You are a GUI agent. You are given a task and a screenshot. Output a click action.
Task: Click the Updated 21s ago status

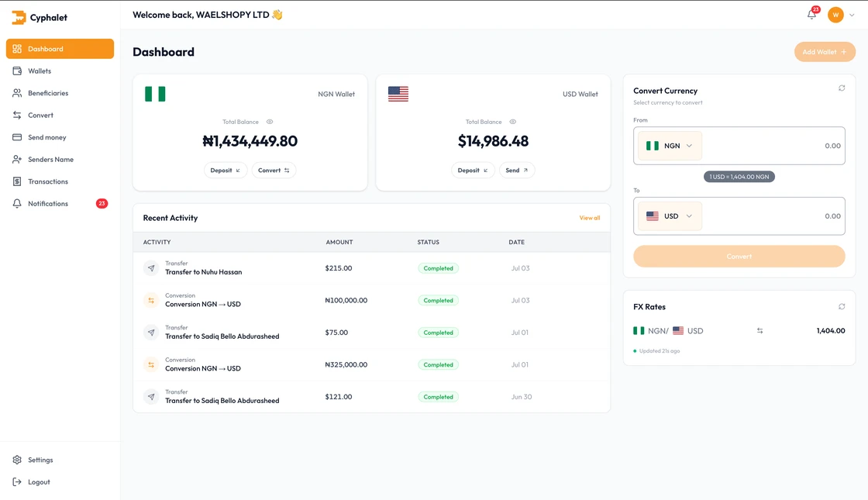pyautogui.click(x=656, y=351)
